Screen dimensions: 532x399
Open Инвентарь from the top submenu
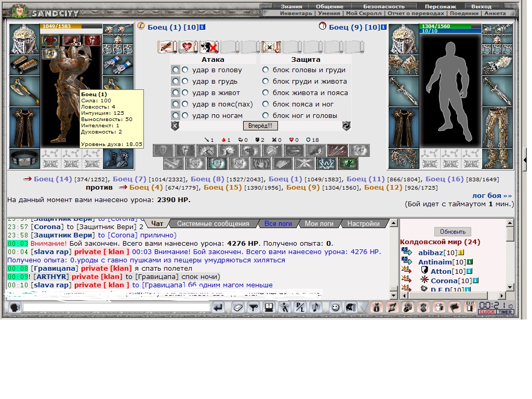tap(296, 13)
